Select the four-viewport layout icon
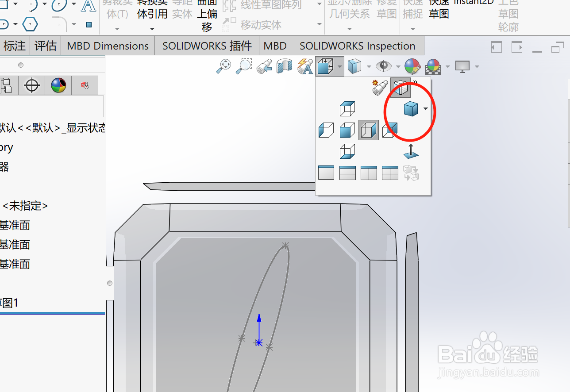The image size is (570, 392). (390, 173)
